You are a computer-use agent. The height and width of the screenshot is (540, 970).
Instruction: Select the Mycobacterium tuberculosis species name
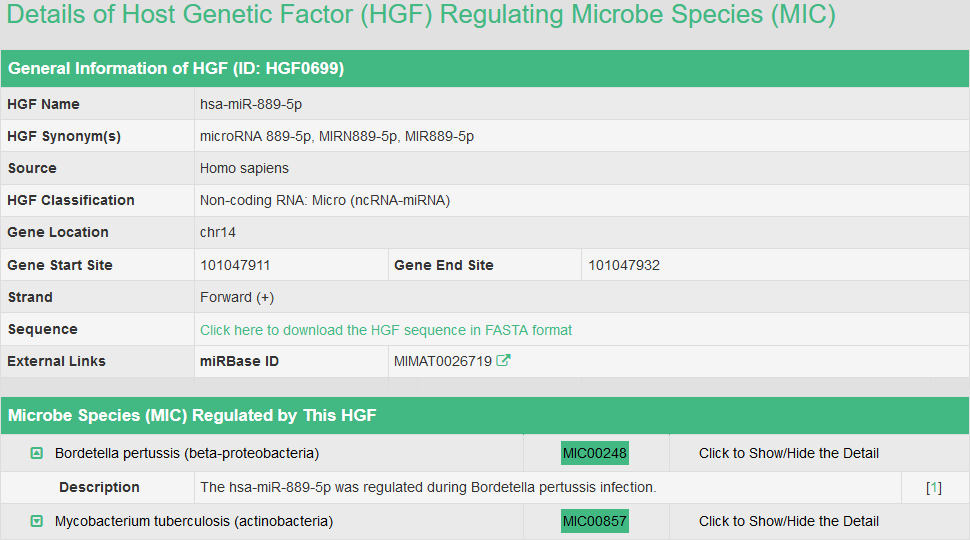pos(194,521)
